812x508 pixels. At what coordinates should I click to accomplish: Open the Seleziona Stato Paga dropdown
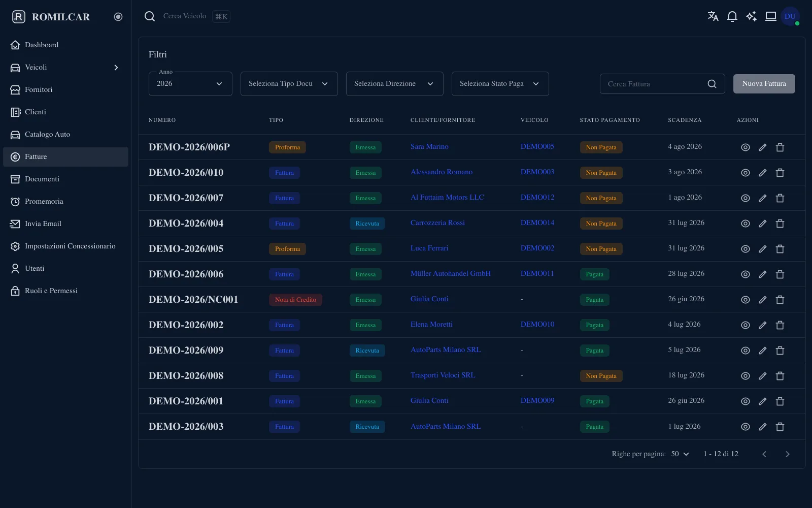[x=500, y=84]
